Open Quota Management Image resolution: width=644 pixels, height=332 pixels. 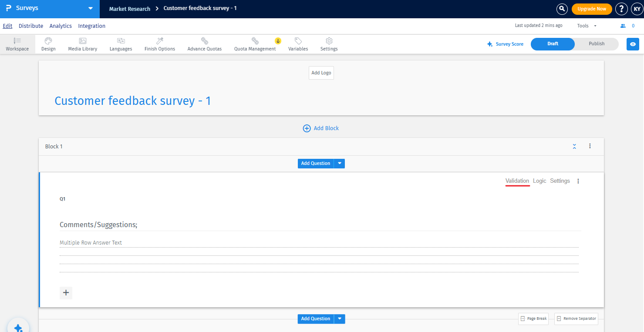[x=255, y=44]
